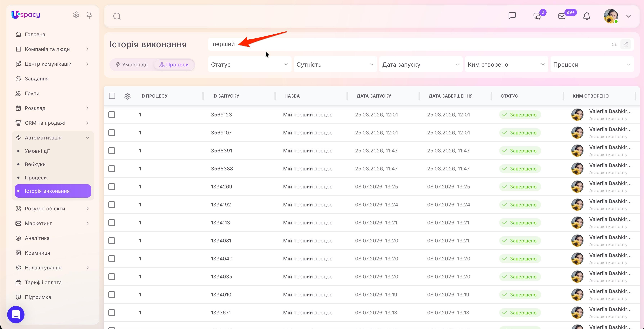Tick the select-all checkbox in table header

(x=112, y=96)
